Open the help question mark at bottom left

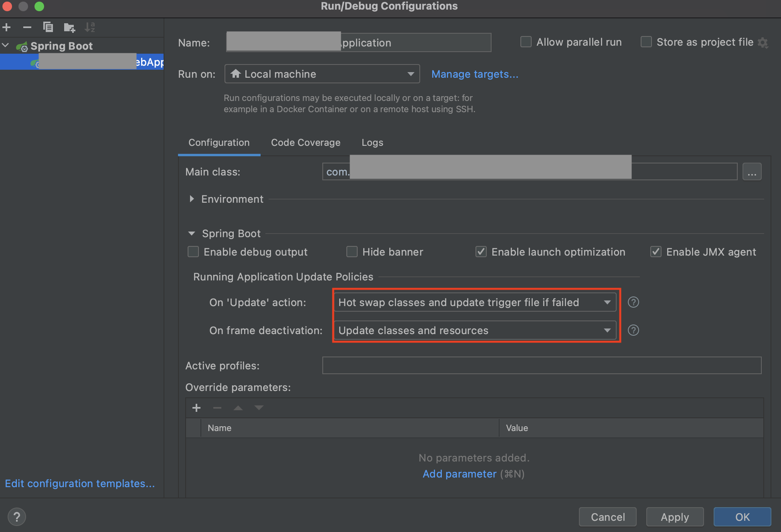(17, 517)
